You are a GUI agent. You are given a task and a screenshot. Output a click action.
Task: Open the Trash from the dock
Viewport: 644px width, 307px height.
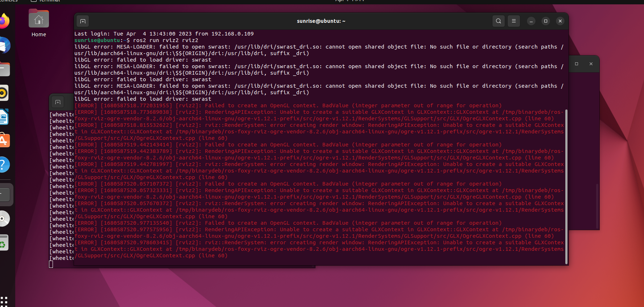click(x=4, y=242)
